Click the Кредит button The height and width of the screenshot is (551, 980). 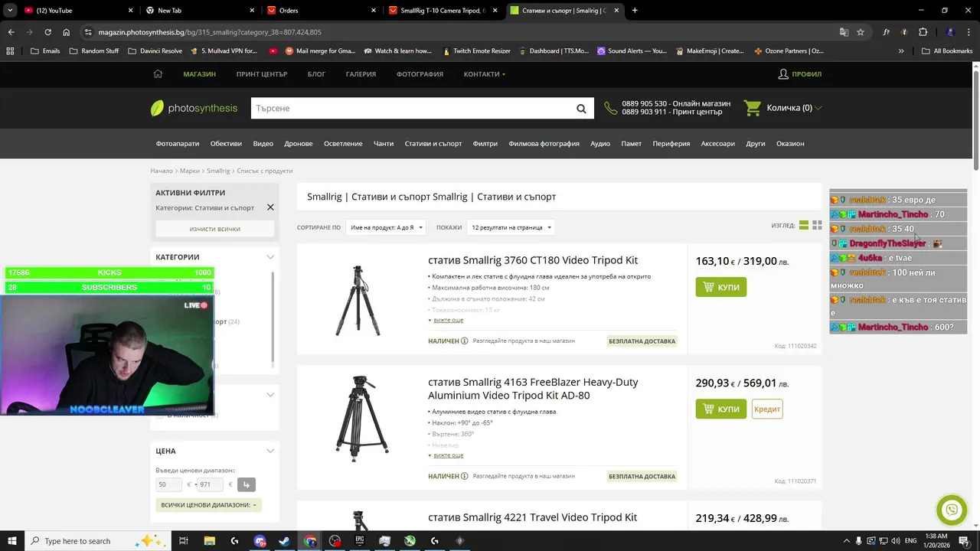click(x=767, y=409)
